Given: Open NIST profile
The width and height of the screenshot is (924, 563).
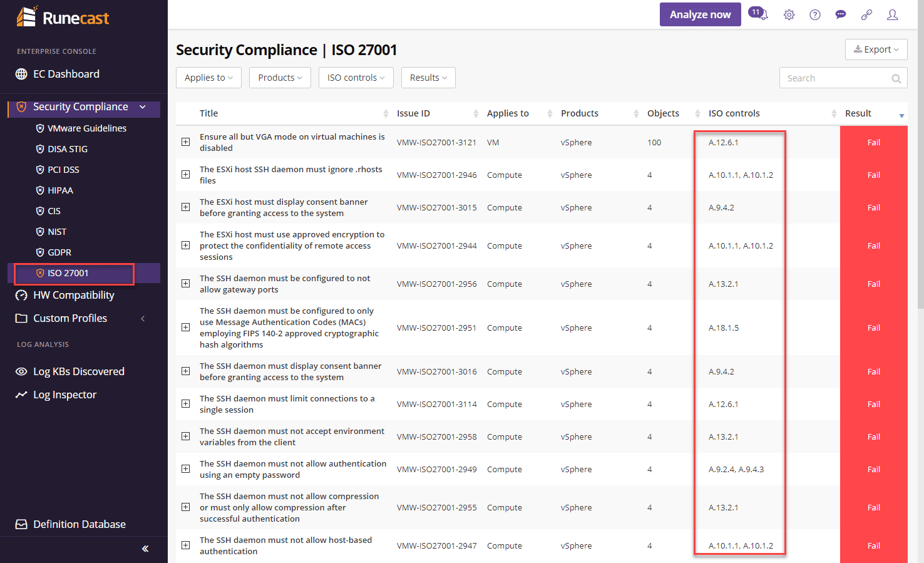Looking at the screenshot, I should coord(57,232).
